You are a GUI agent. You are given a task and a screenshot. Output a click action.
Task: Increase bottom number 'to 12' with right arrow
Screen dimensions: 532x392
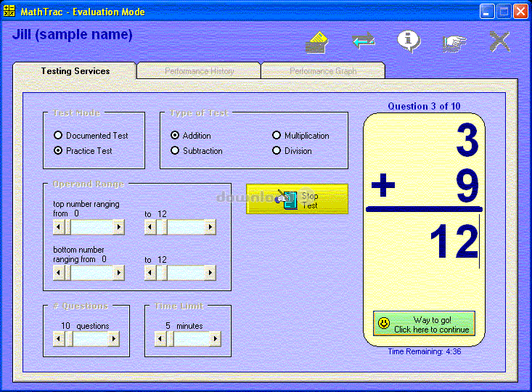(210, 272)
